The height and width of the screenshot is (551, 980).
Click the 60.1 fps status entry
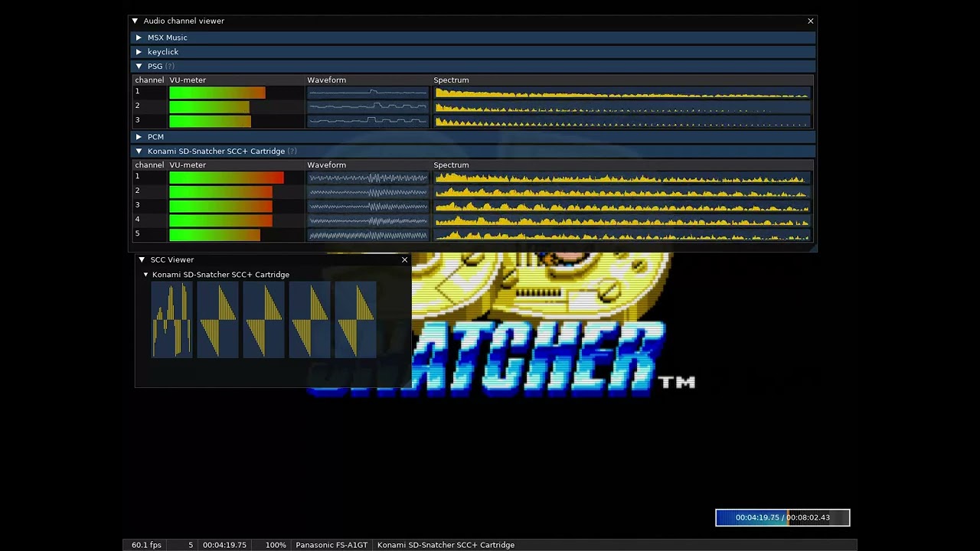tap(146, 545)
